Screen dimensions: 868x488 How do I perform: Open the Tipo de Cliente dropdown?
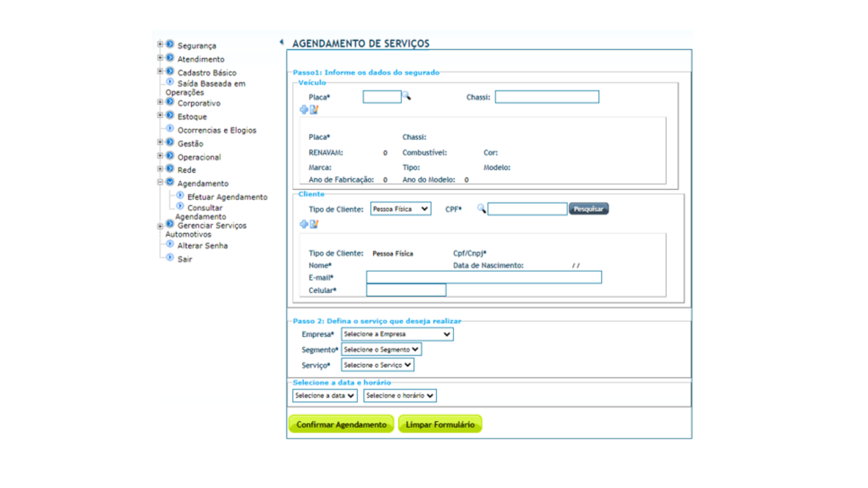point(401,209)
